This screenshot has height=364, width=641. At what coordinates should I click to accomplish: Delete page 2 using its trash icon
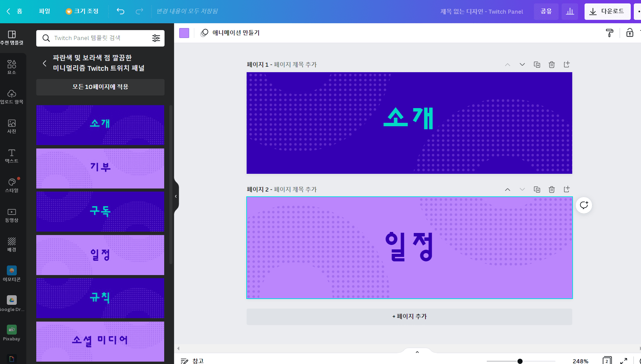click(x=551, y=189)
